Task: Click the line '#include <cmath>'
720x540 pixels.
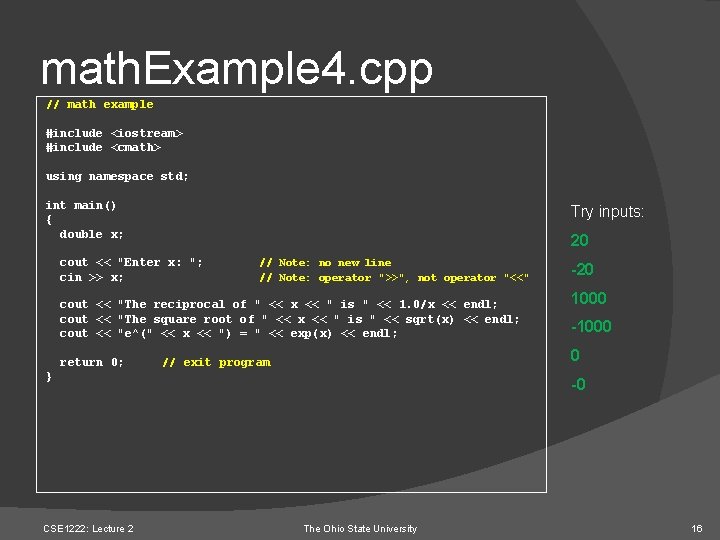Action: 103,147
